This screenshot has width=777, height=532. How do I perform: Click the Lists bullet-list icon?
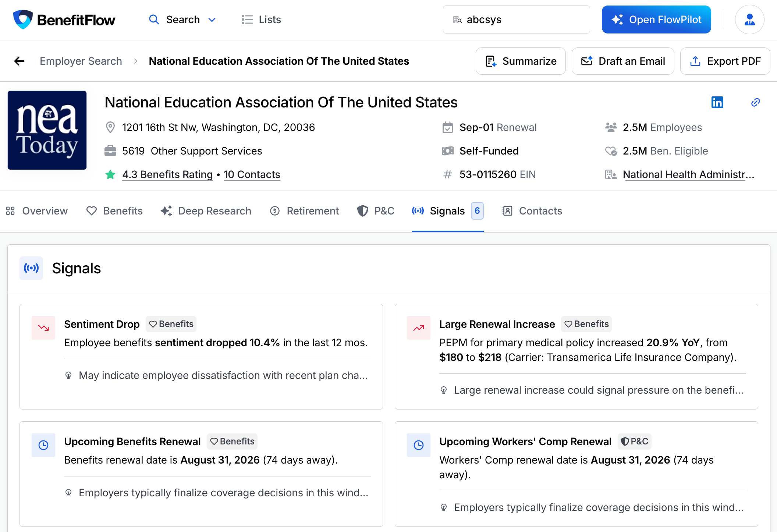pyautogui.click(x=247, y=19)
